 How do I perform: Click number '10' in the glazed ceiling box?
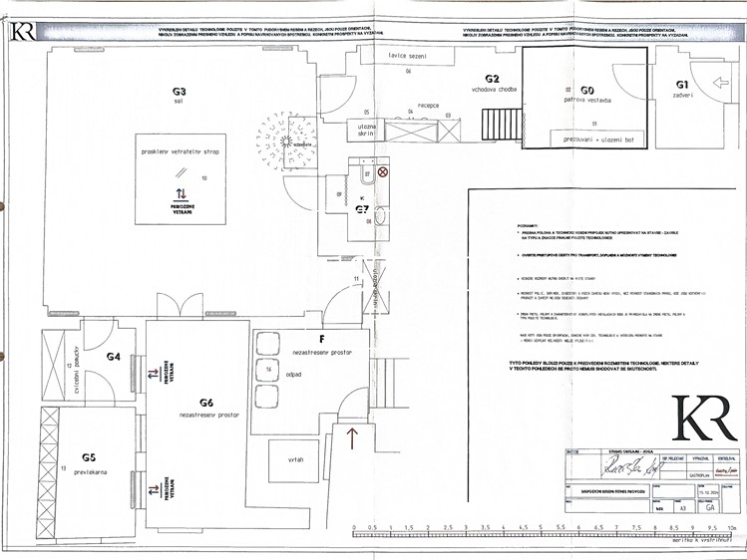click(x=204, y=178)
